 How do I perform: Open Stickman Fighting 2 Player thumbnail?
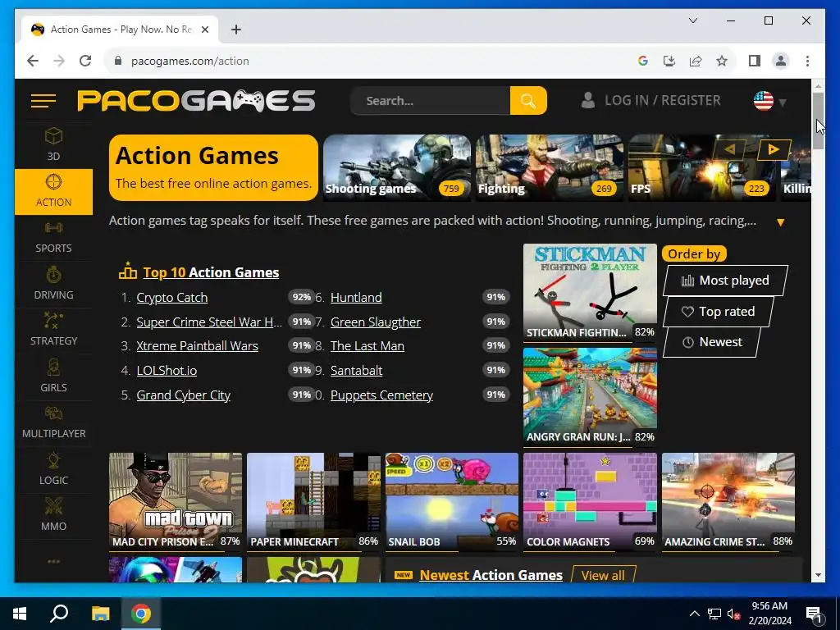[590, 292]
